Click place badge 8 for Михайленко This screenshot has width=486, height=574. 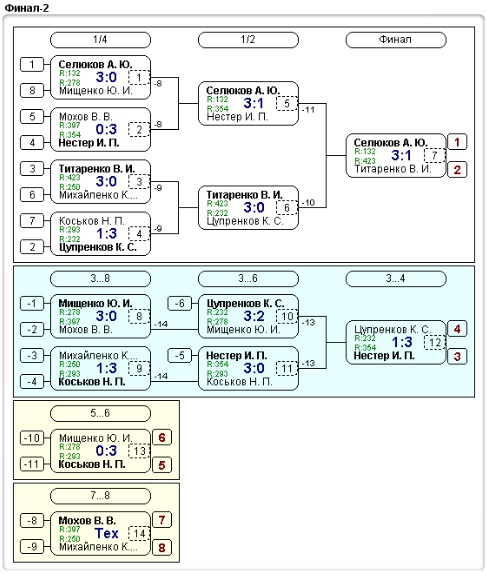click(162, 548)
